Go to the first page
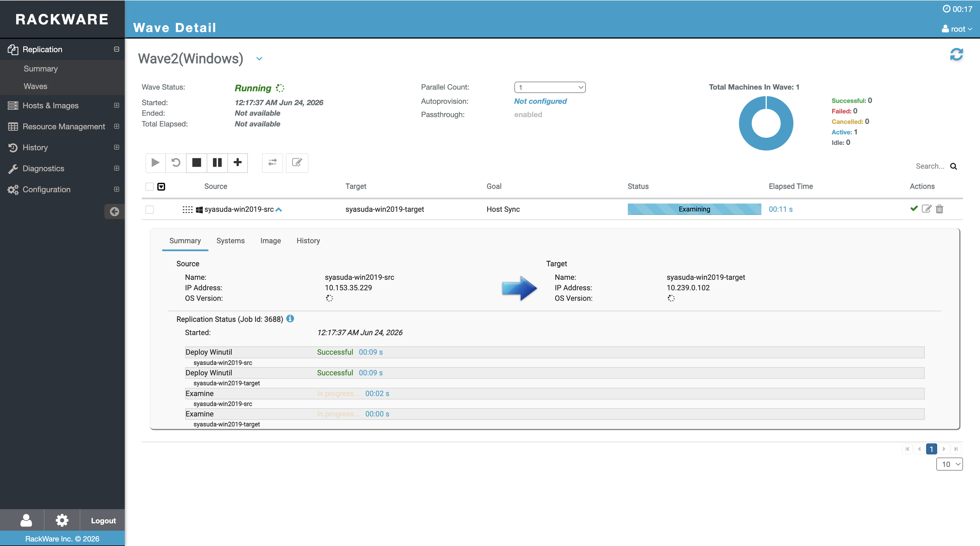980x546 pixels. point(907,449)
